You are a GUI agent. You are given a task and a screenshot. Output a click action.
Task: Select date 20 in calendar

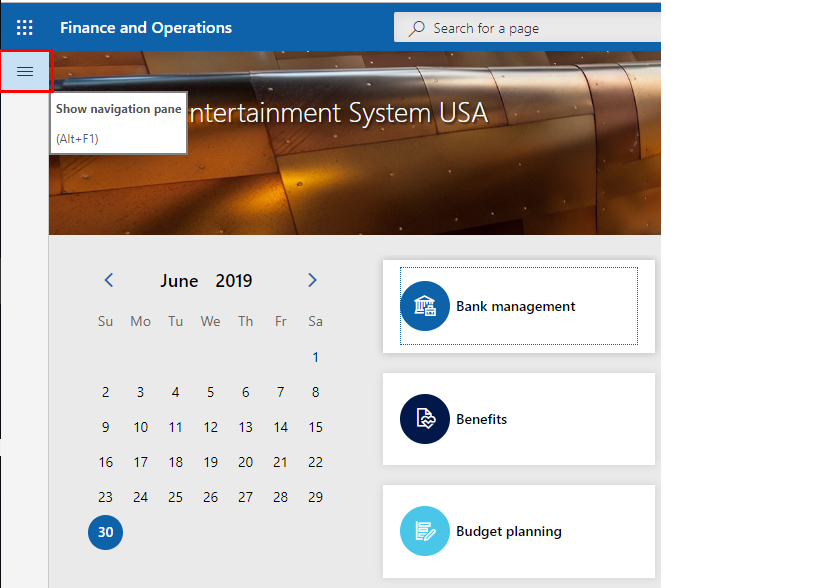[x=246, y=462]
